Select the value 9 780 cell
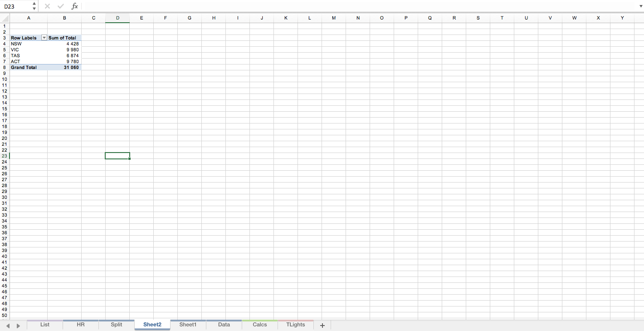The height and width of the screenshot is (331, 644). [x=64, y=61]
